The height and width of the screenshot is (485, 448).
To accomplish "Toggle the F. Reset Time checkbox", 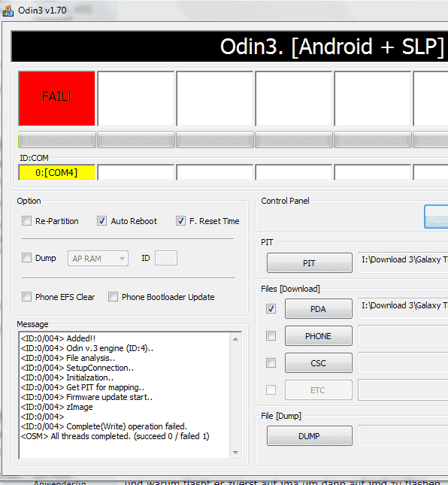I will click(x=180, y=221).
